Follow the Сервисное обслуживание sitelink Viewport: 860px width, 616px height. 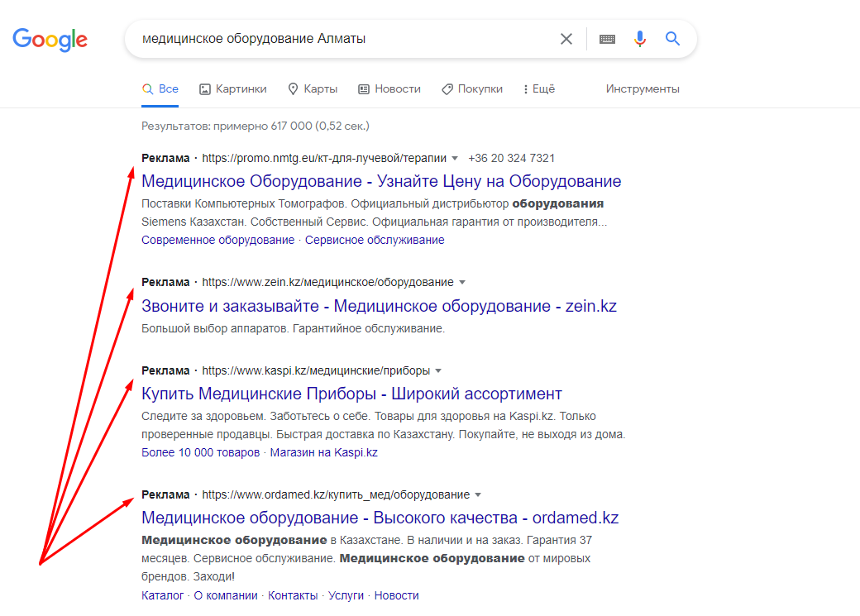375,240
